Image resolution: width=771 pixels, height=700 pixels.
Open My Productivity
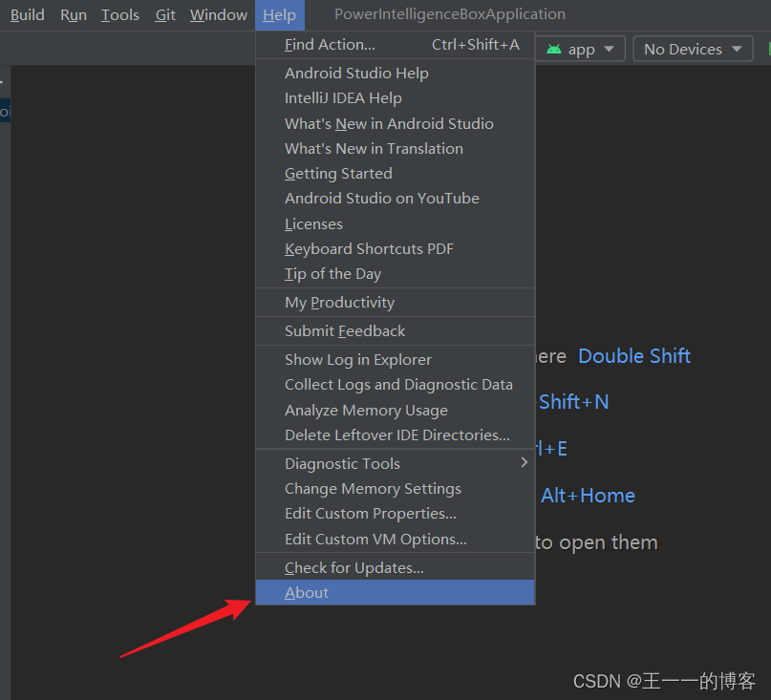pos(395,303)
